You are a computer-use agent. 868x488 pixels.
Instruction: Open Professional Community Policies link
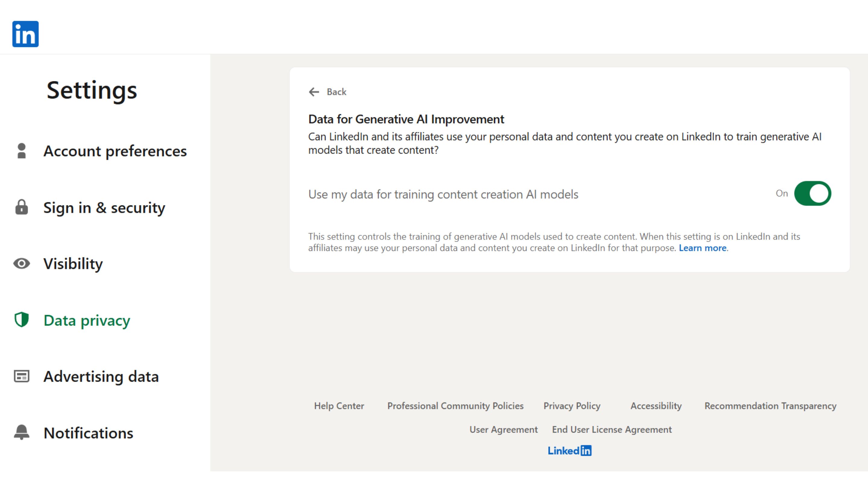coord(455,406)
